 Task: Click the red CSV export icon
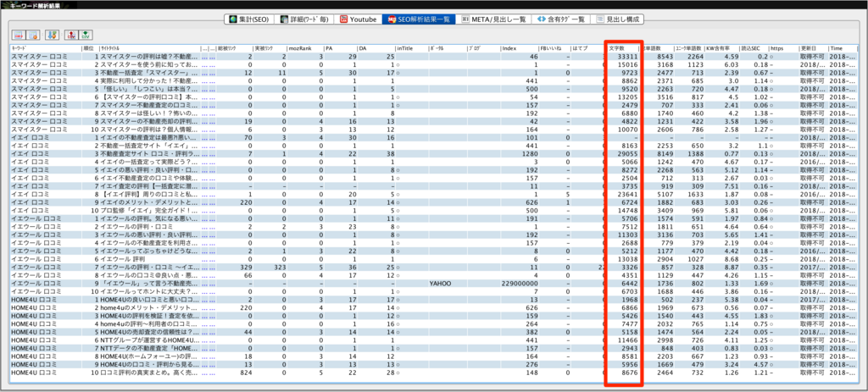(x=71, y=36)
